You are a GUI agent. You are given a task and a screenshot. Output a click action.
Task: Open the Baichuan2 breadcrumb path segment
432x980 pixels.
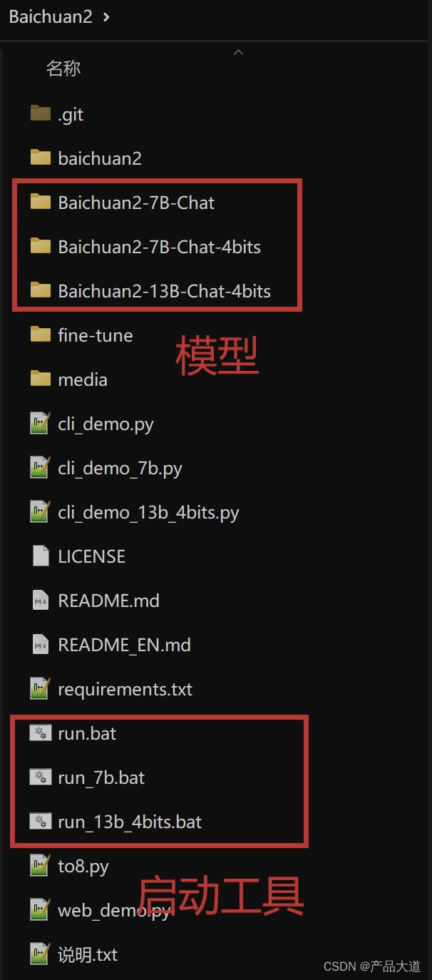coord(51,16)
